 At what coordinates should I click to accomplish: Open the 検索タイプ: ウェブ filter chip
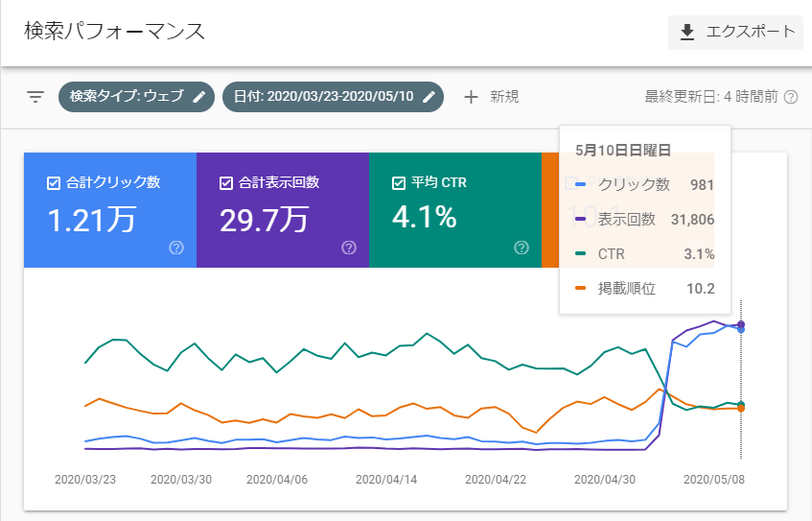tap(137, 96)
